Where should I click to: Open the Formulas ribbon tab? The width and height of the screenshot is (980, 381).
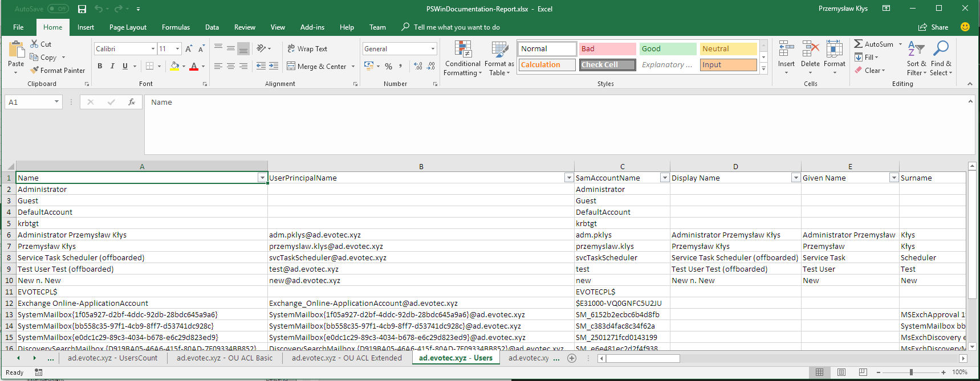coord(176,27)
